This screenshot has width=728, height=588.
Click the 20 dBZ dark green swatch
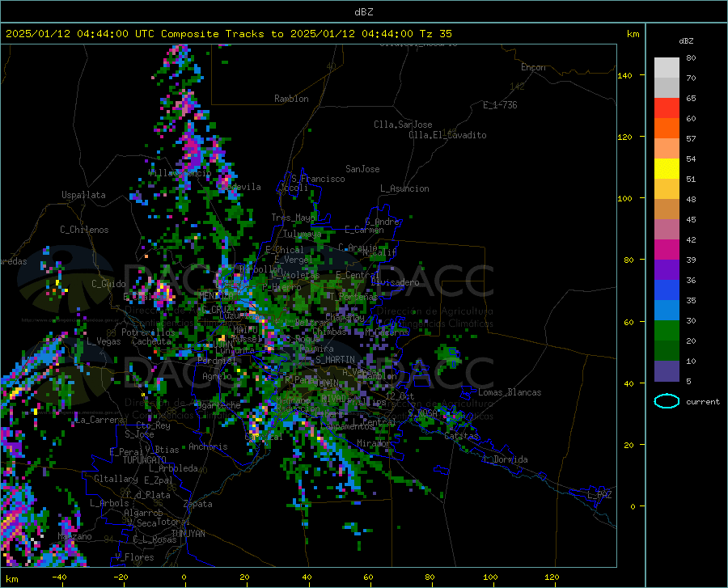(667, 351)
